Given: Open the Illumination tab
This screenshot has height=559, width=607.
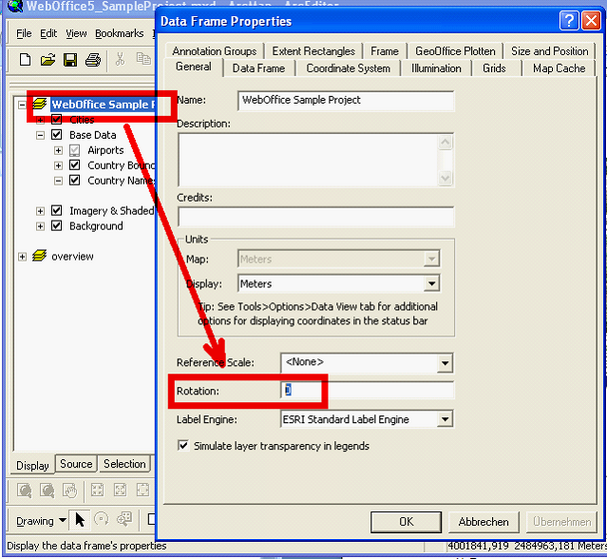Looking at the screenshot, I should pos(436,69).
